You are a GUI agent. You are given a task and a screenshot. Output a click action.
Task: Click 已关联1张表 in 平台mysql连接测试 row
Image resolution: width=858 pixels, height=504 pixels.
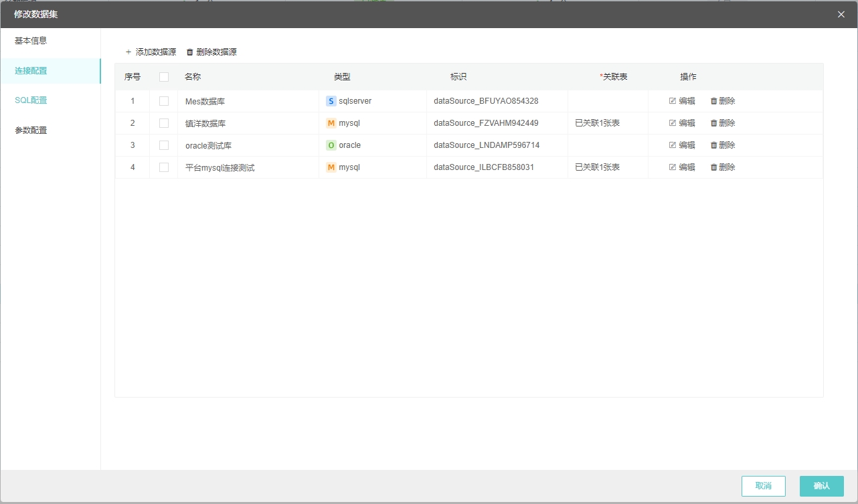click(x=598, y=167)
